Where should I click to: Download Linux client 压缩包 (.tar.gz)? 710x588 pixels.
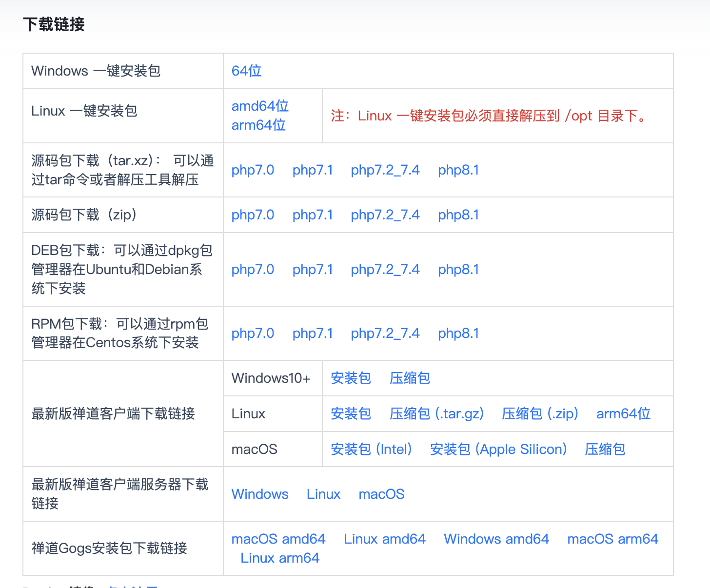point(436,413)
